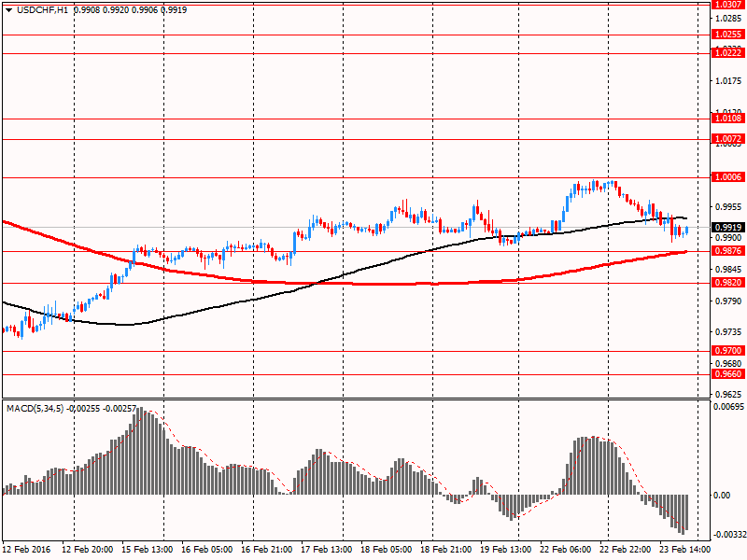The image size is (747, 560).
Task: Select the 0.9700 red price level label
Action: pyautogui.click(x=728, y=351)
